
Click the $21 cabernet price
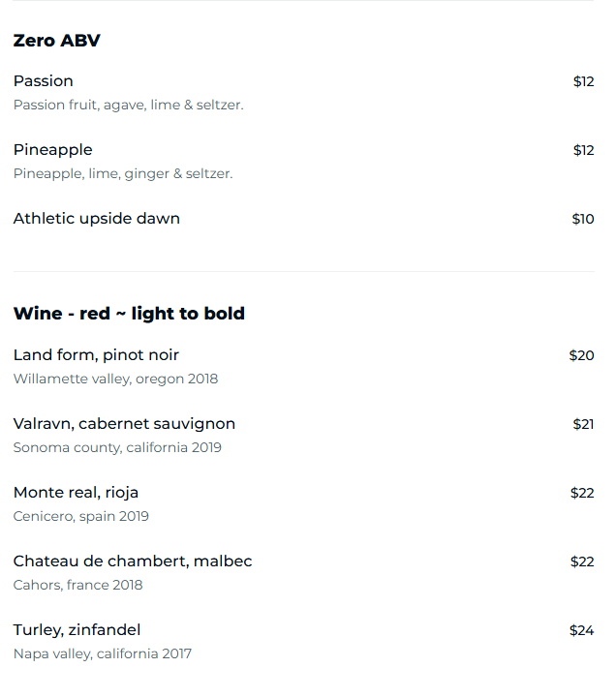click(583, 424)
